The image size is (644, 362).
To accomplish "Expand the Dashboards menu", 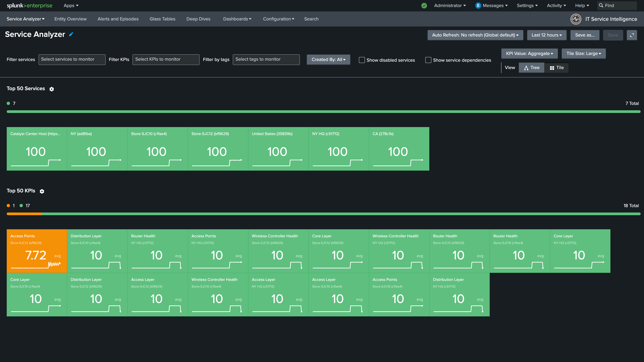I will (x=237, y=19).
